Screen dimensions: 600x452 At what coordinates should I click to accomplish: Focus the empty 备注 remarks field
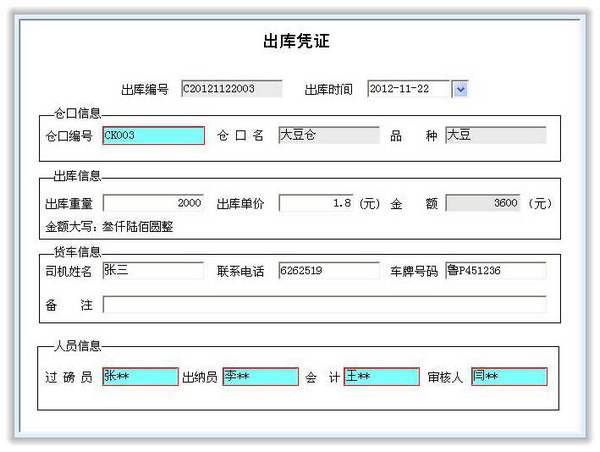pyautogui.click(x=324, y=305)
